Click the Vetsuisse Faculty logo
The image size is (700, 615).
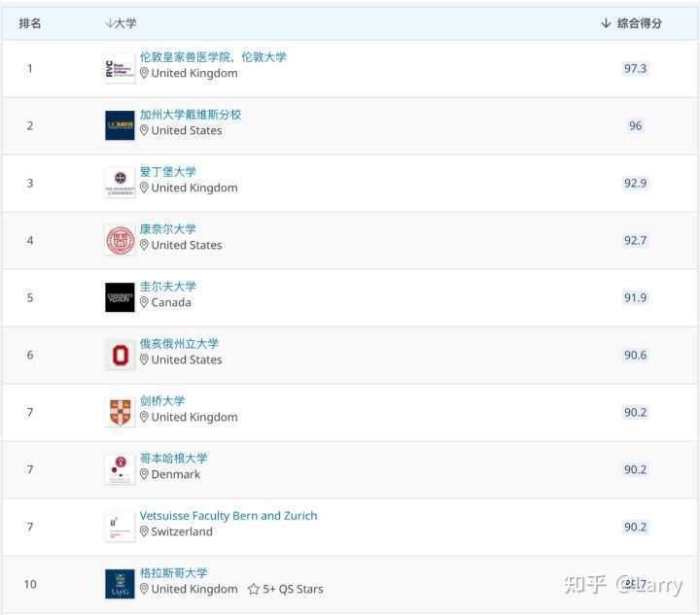pyautogui.click(x=120, y=527)
